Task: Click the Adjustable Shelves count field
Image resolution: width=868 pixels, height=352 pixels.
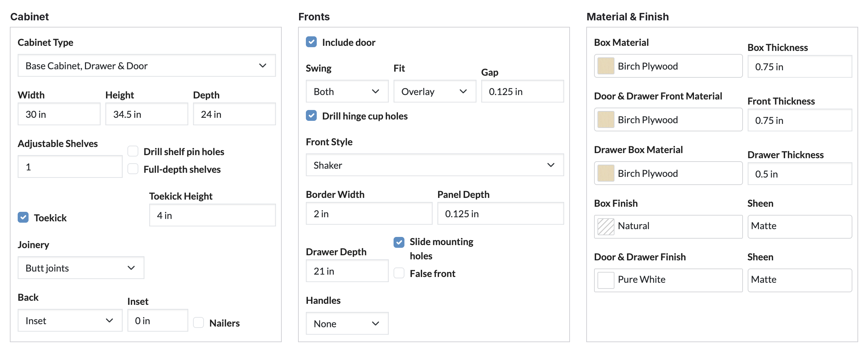Action: pyautogui.click(x=70, y=167)
